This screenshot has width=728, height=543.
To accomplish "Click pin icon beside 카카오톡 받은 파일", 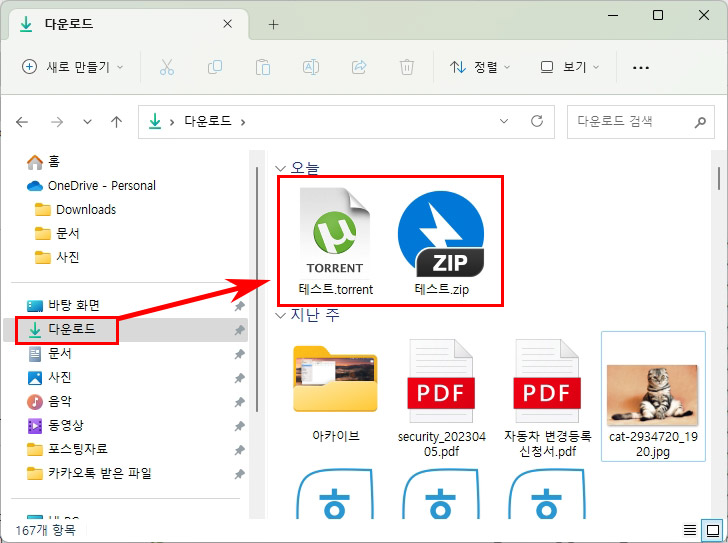I will click(x=239, y=474).
